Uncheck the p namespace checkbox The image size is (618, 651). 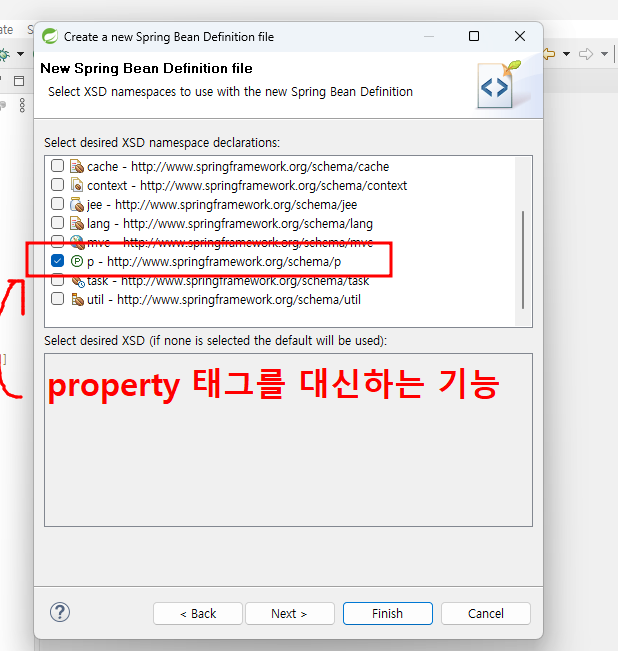pyautogui.click(x=57, y=261)
